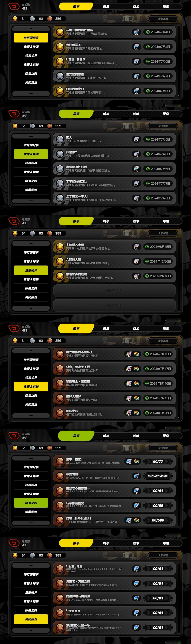Select silver medal icon beside 治安官的答案
The width and height of the screenshot is (191, 644).
(x=60, y=76)
